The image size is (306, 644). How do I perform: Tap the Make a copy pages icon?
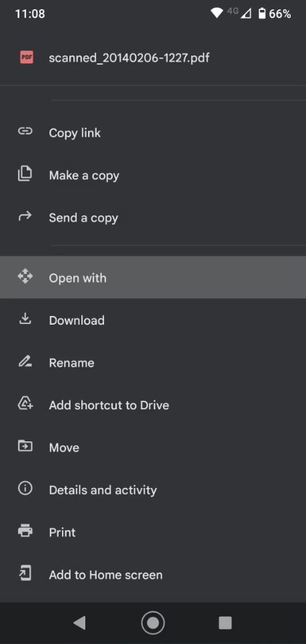(x=25, y=174)
